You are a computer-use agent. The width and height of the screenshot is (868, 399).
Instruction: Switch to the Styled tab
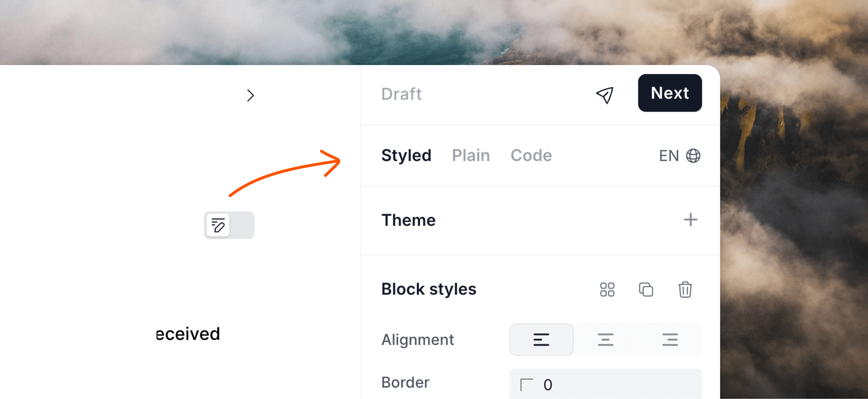406,155
